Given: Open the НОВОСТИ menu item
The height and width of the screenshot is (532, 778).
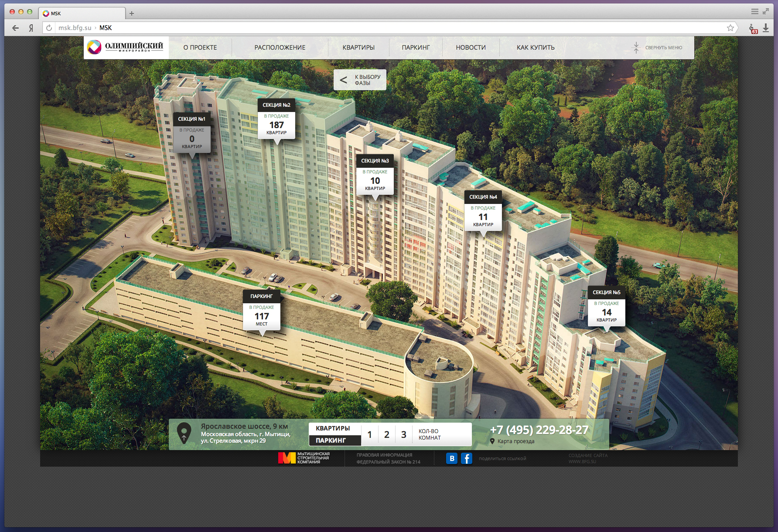Looking at the screenshot, I should (471, 47).
